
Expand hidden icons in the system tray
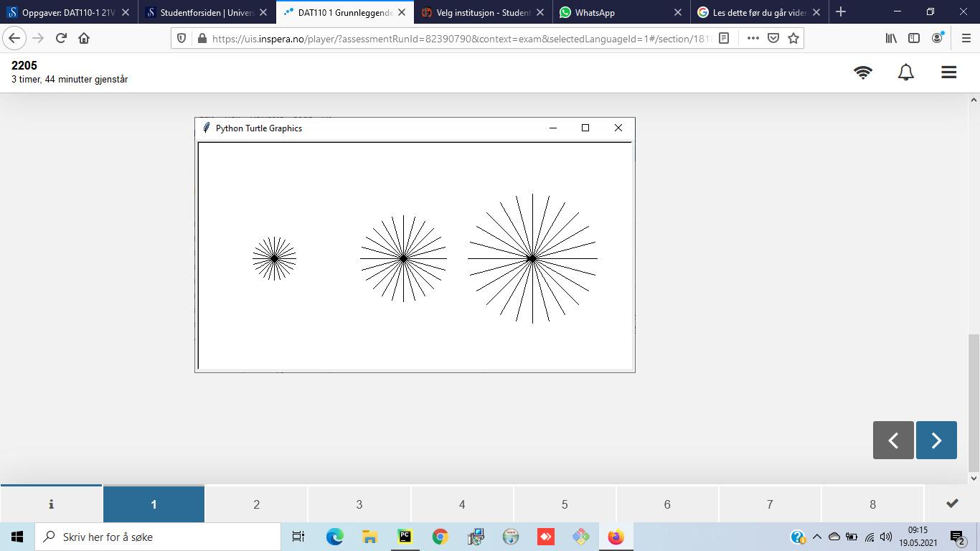[816, 536]
